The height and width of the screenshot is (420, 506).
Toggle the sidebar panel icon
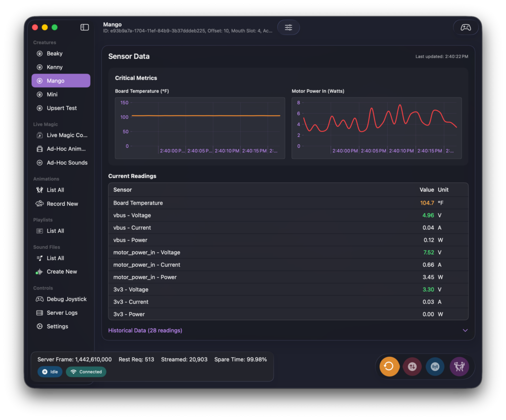tap(84, 27)
